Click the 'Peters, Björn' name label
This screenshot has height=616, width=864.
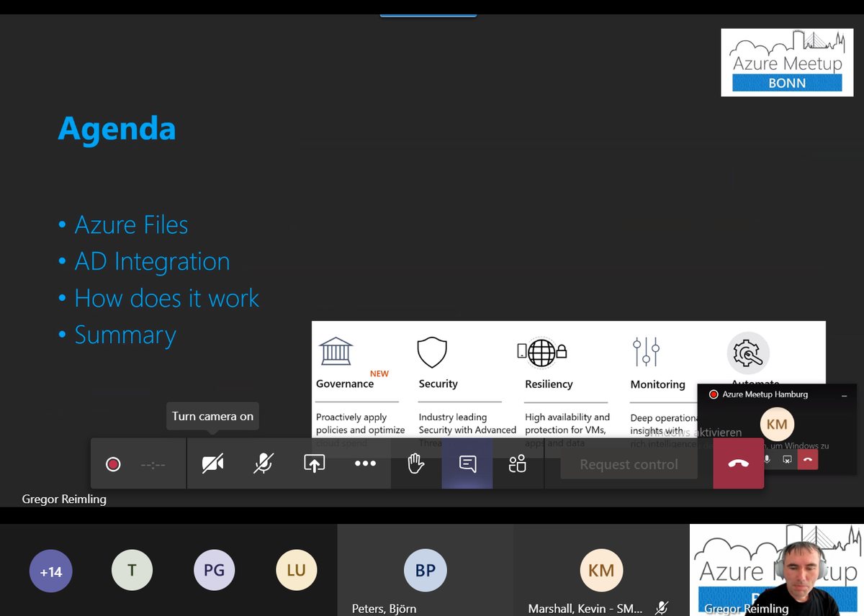384,608
